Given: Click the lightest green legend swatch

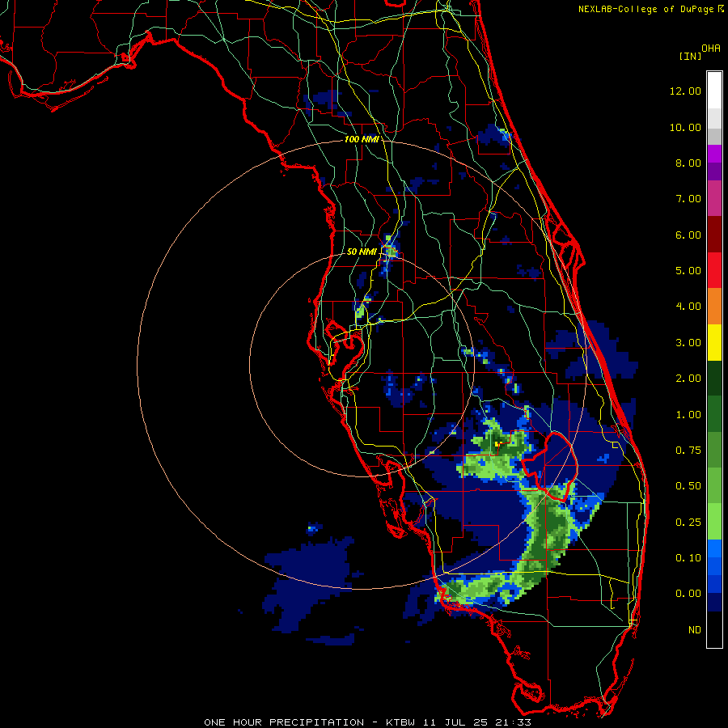Looking at the screenshot, I should pyautogui.click(x=714, y=522).
